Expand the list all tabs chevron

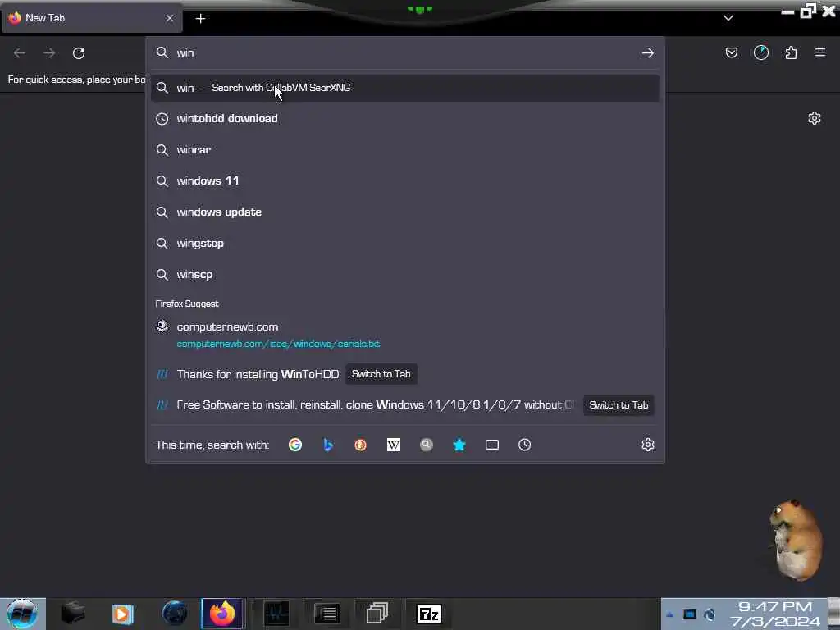[x=728, y=18]
